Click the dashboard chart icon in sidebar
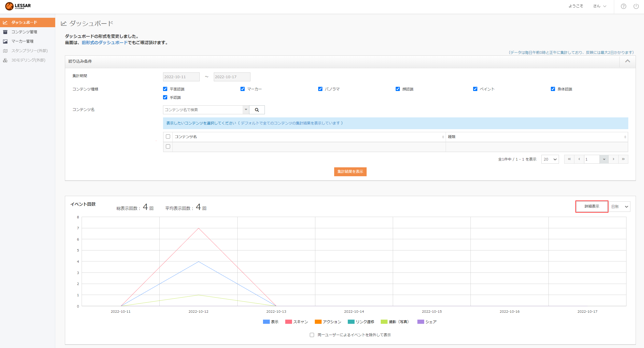 (5, 22)
